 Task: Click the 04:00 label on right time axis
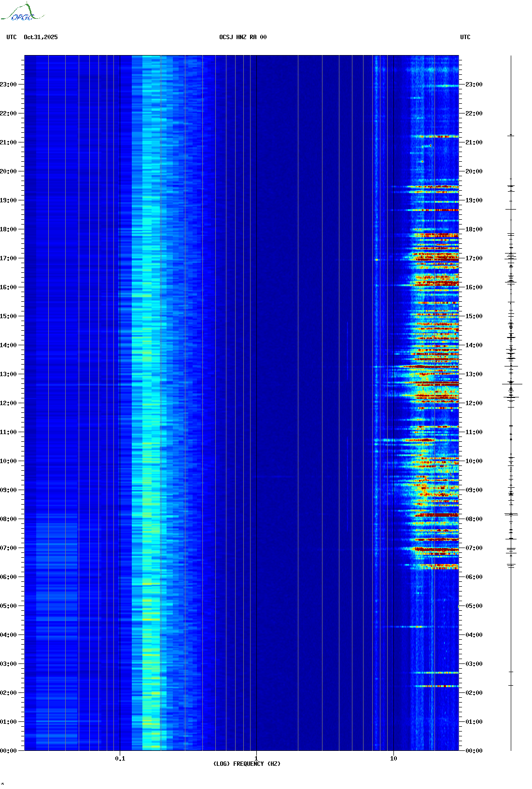pyautogui.click(x=474, y=635)
